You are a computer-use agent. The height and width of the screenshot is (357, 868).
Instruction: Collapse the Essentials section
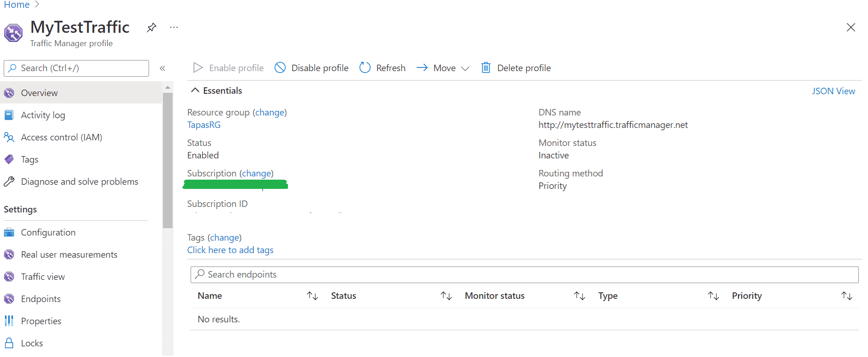tap(195, 91)
